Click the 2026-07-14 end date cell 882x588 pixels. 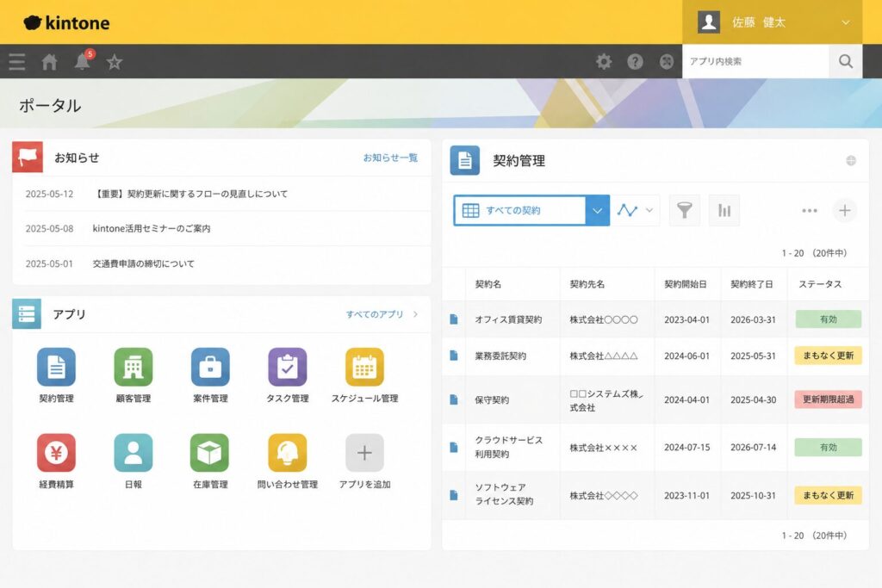click(x=753, y=448)
